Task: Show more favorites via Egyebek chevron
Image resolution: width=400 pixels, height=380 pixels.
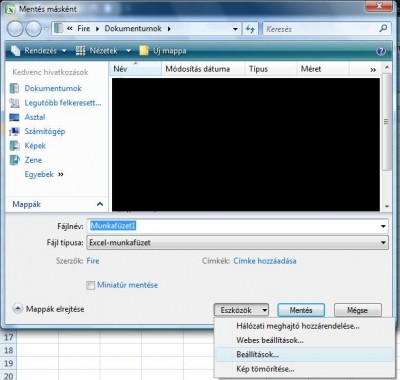Action: pos(61,174)
